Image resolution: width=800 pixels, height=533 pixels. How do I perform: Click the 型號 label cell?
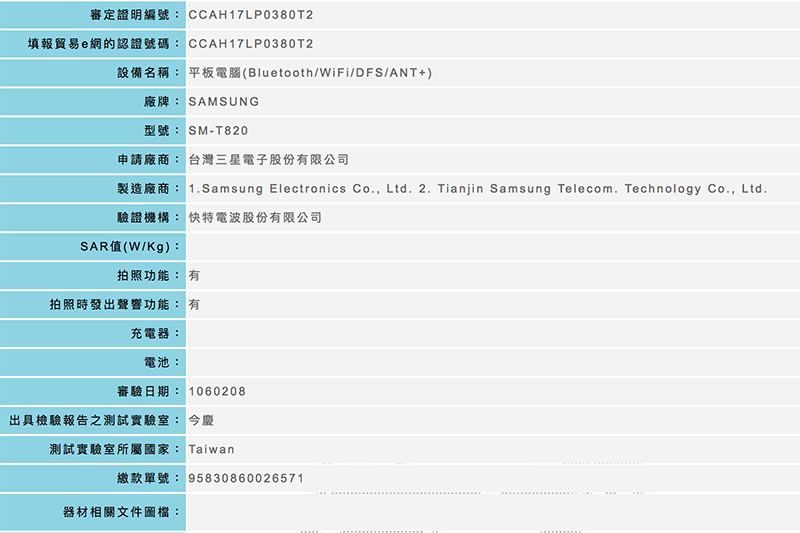pos(162,131)
